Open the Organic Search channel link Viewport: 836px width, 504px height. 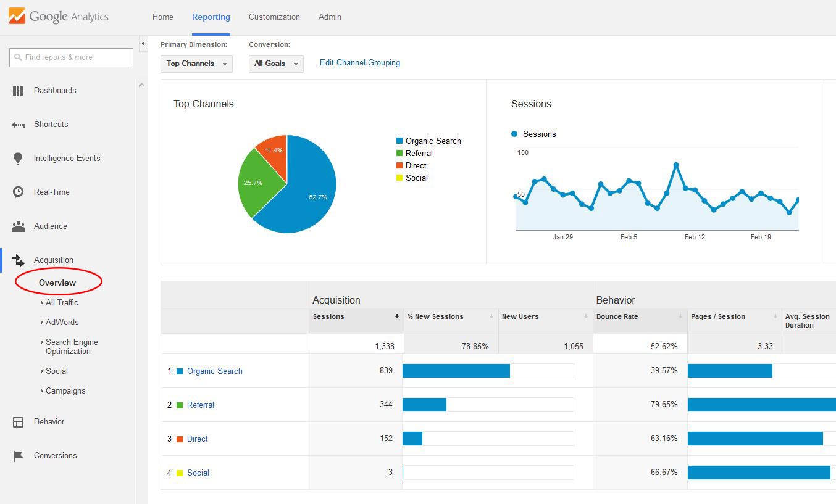[215, 371]
